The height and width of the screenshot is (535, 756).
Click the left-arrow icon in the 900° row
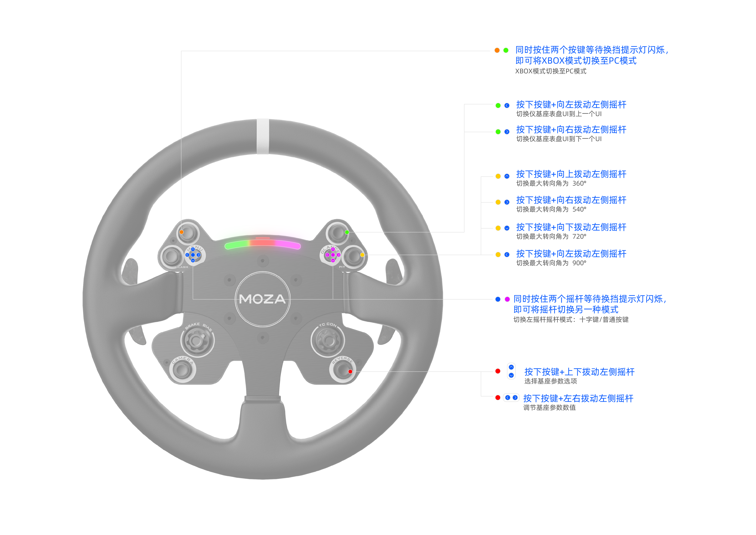[507, 255]
